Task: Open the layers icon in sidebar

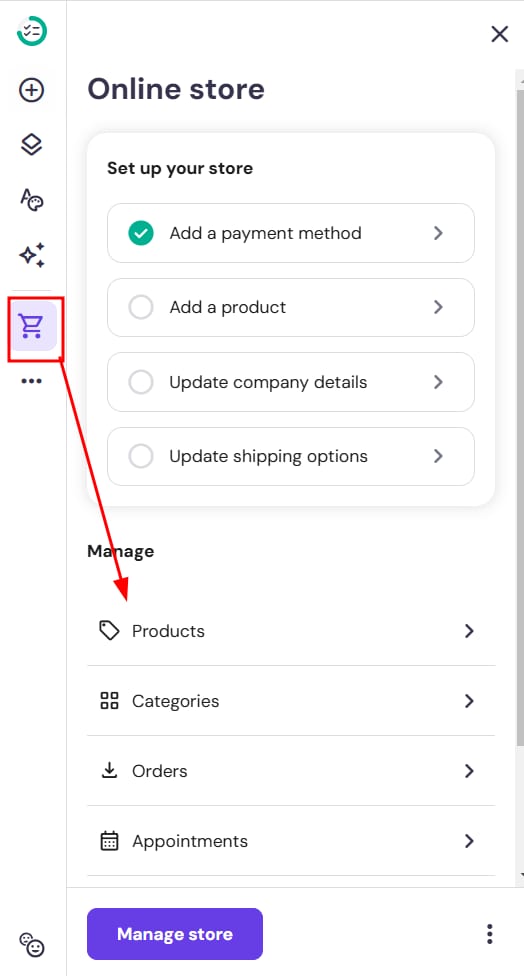Action: tap(32, 145)
